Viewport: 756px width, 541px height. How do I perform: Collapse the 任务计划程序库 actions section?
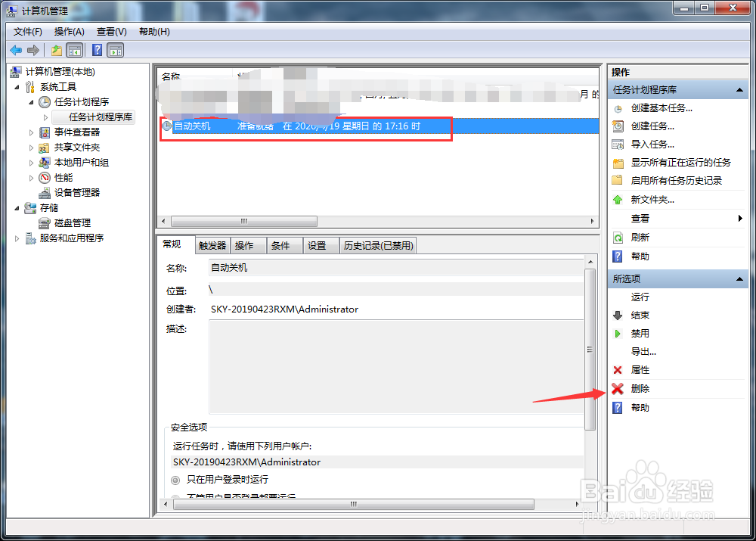[739, 90]
